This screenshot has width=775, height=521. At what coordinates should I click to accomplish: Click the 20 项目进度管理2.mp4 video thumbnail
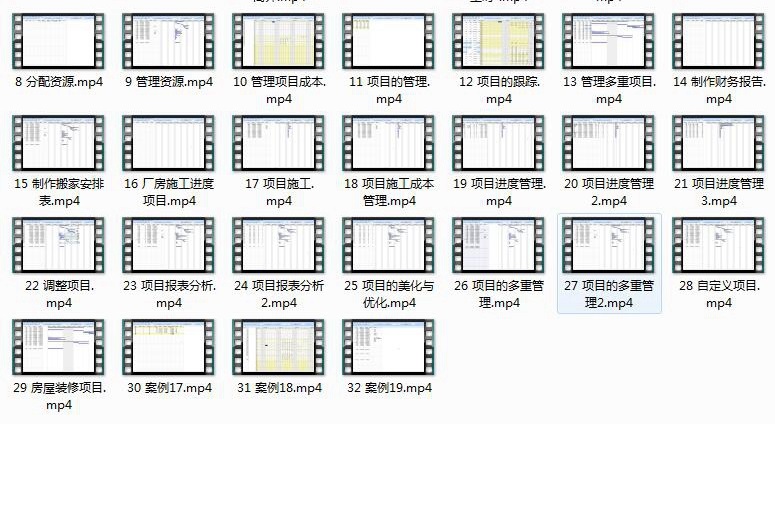609,144
